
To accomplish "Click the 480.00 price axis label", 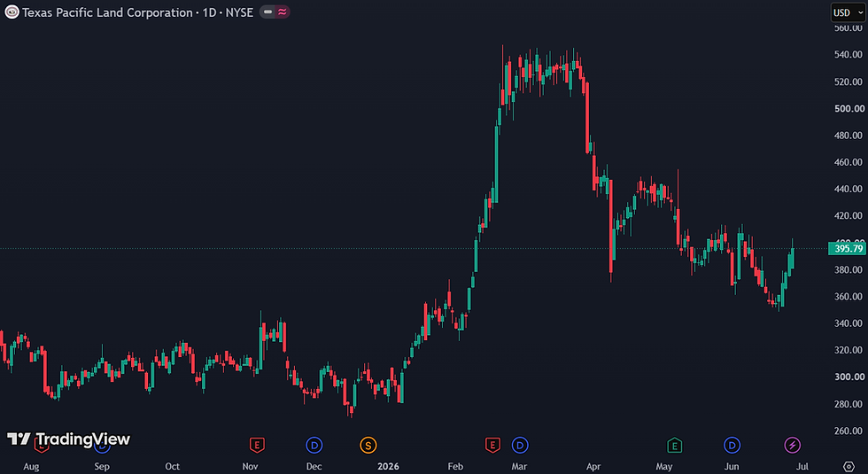I will click(x=849, y=136).
